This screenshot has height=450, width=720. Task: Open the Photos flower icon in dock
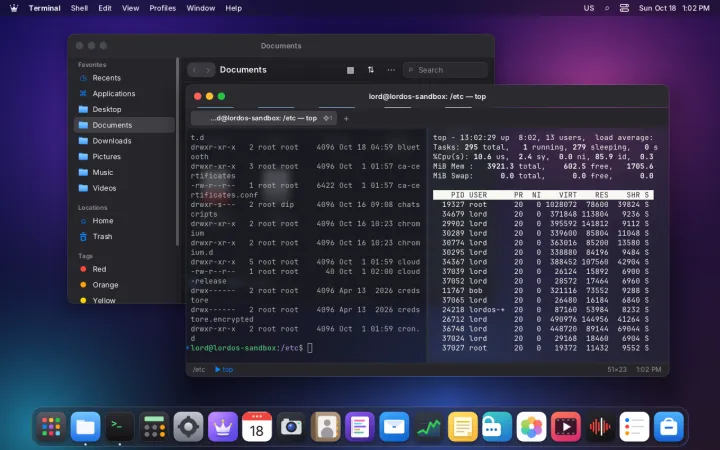tap(531, 427)
